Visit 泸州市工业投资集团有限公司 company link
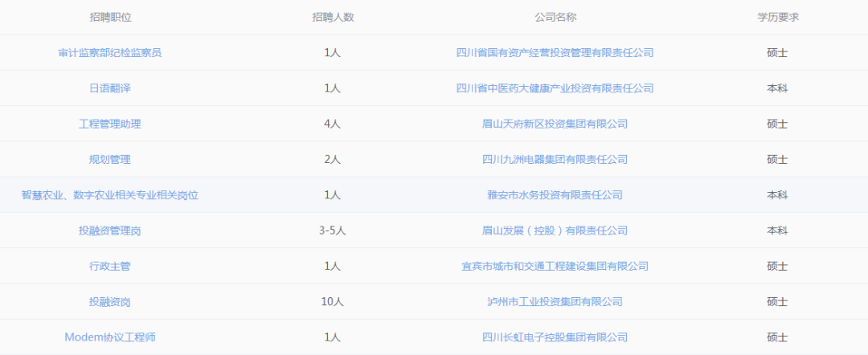 click(555, 302)
